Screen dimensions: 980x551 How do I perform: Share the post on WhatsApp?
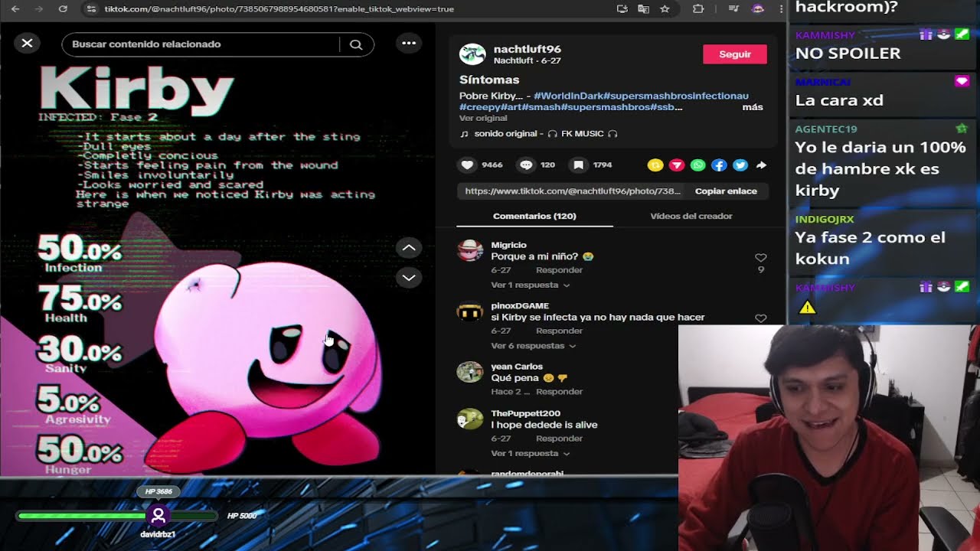[697, 165]
